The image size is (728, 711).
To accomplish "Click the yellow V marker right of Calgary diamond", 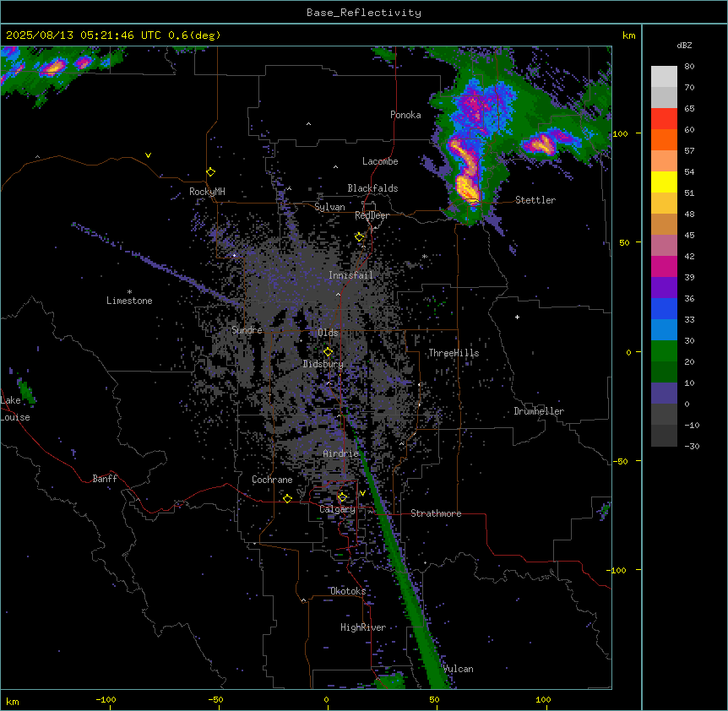I will click(x=362, y=493).
